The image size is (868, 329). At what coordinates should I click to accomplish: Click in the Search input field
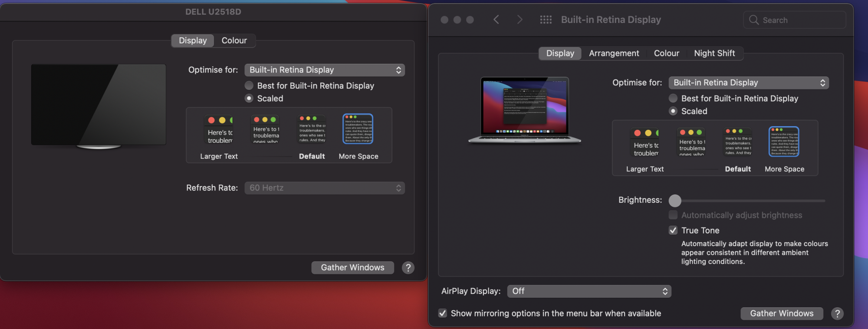(795, 20)
